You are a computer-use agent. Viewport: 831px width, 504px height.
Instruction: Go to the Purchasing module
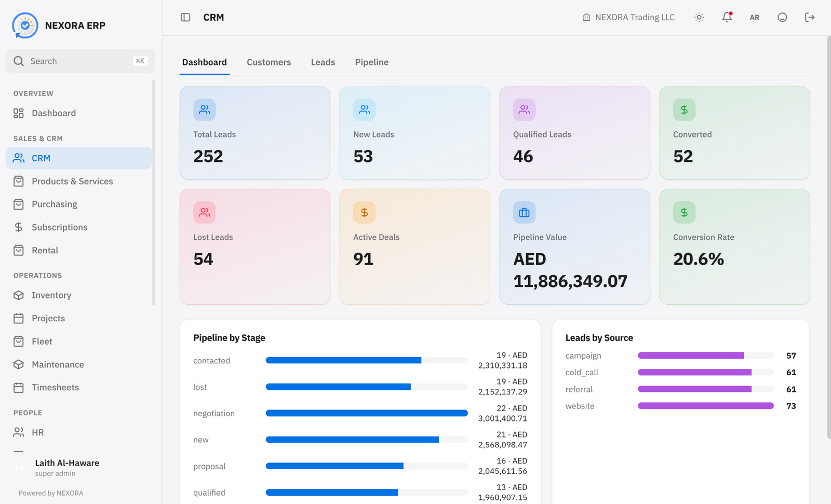point(79,204)
